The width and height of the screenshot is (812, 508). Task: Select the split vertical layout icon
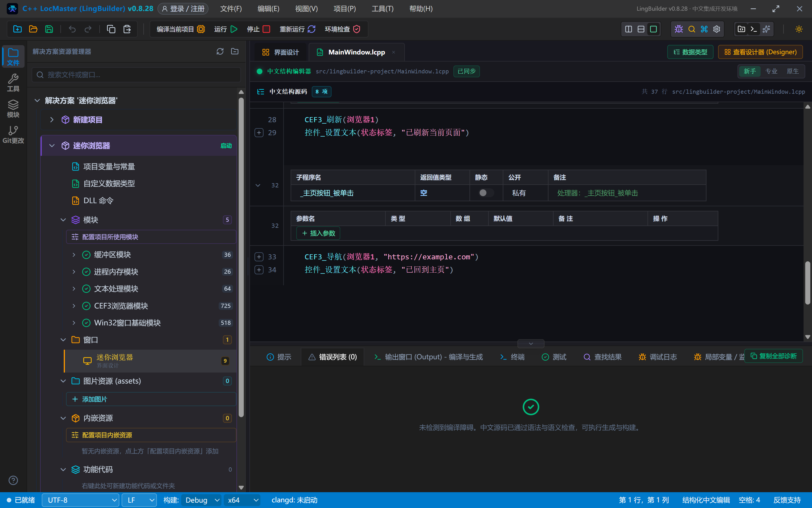point(628,29)
